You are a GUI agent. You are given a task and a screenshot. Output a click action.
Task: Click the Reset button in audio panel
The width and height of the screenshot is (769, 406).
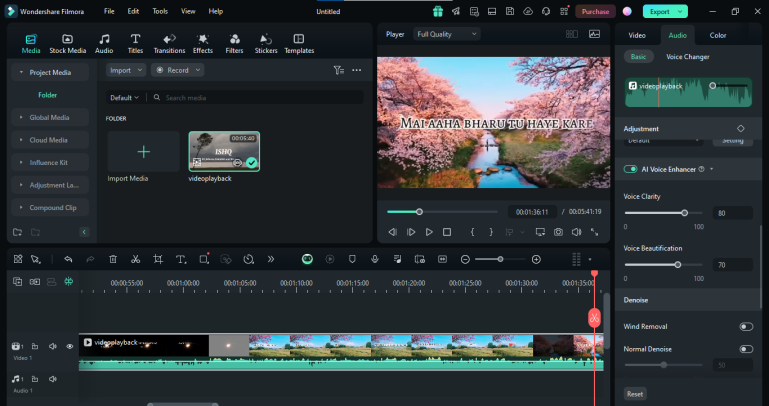pos(635,394)
